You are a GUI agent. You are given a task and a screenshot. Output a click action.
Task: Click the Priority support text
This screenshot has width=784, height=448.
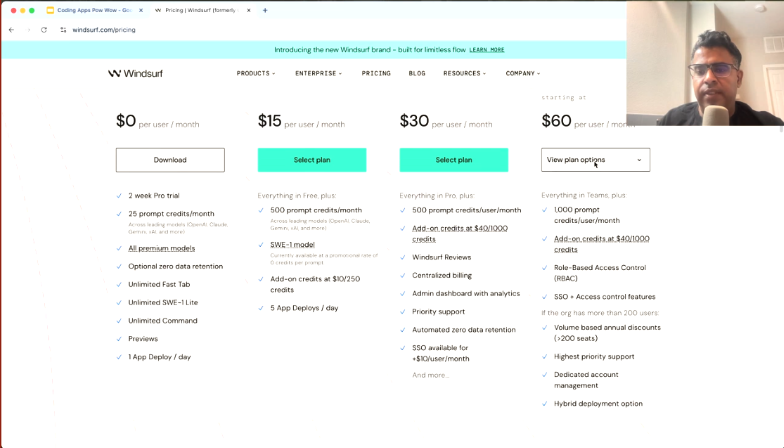438,312
